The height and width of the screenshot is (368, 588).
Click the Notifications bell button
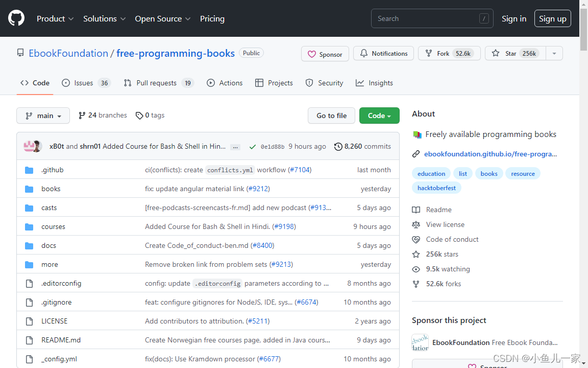(x=384, y=53)
